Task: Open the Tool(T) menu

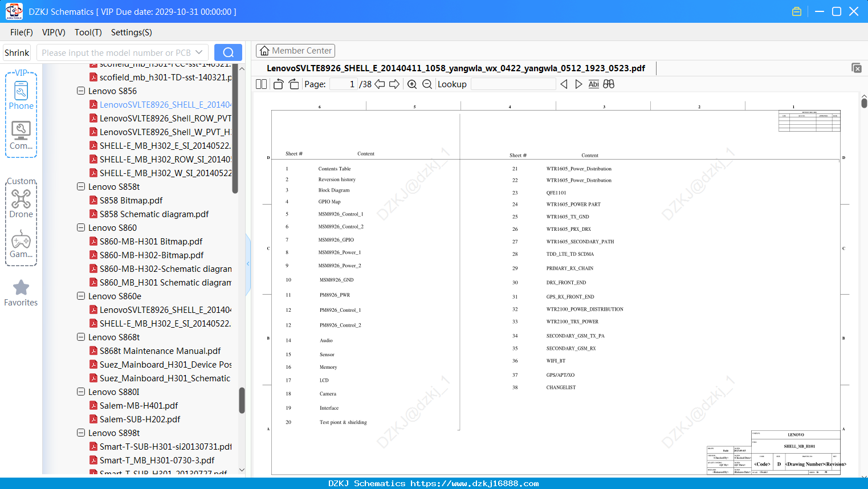Action: click(x=88, y=32)
